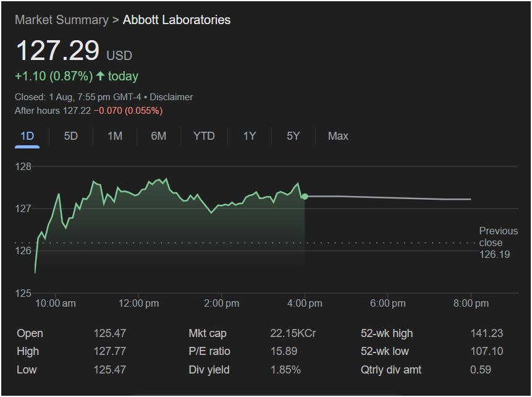Image resolution: width=532 pixels, height=397 pixels.
Task: Show the Max range chart
Action: tap(338, 136)
